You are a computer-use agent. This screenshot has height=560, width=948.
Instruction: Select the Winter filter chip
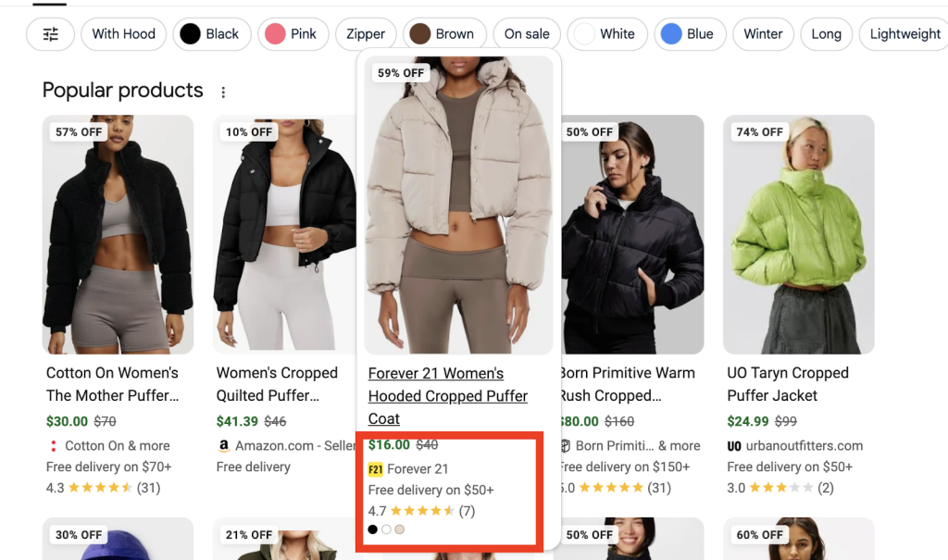[x=763, y=34]
